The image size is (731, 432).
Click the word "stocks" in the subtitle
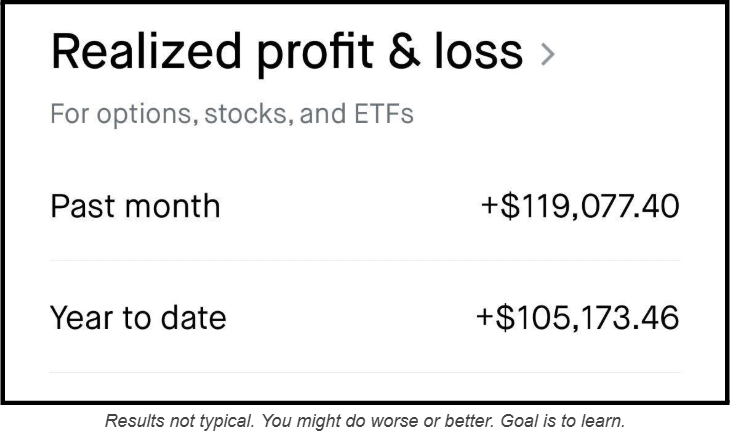[x=236, y=113]
